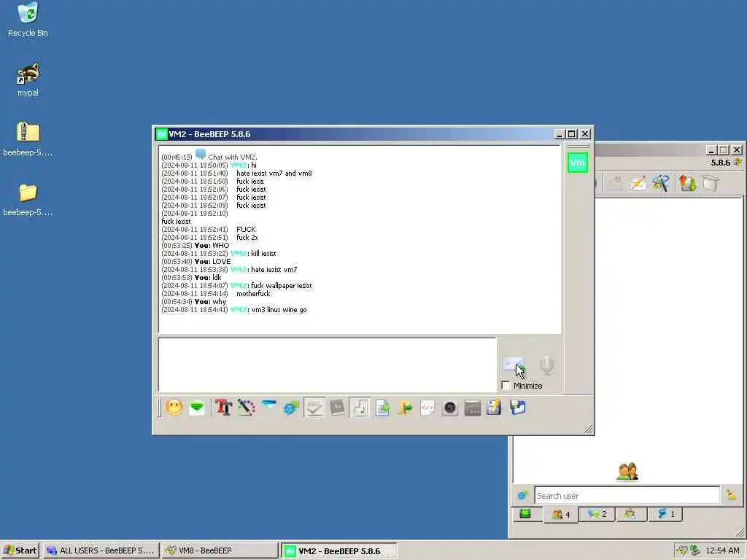Click the send file document icon
The width and height of the screenshot is (747, 560).
[x=382, y=408]
